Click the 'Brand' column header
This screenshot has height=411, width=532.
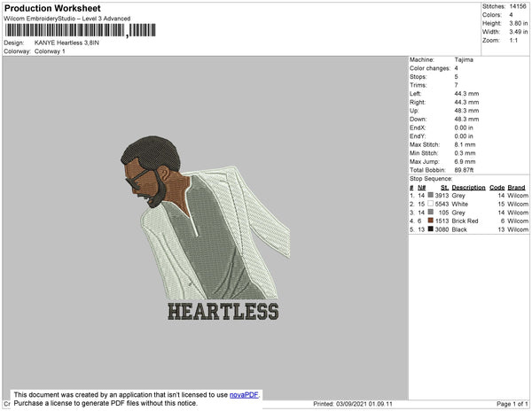click(x=516, y=188)
